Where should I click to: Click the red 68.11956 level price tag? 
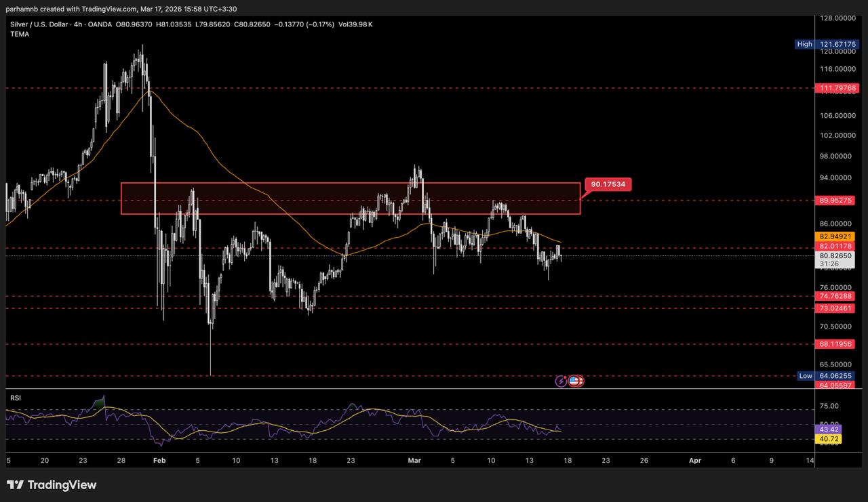[835, 344]
